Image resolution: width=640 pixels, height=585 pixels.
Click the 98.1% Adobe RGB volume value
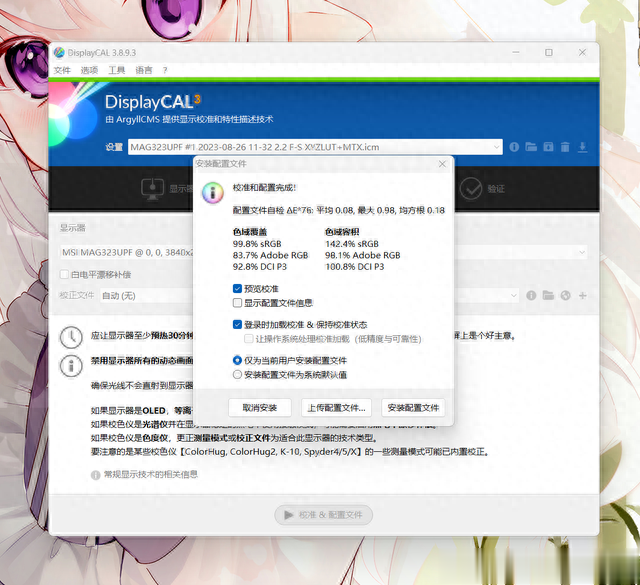[x=362, y=255]
